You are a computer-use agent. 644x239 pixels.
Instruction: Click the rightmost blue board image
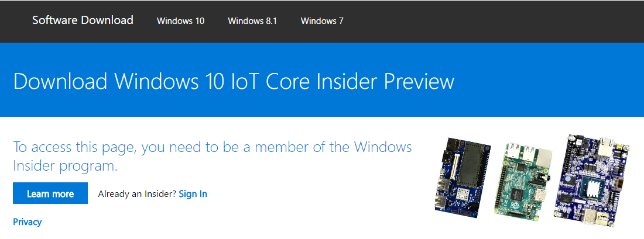(x=592, y=180)
